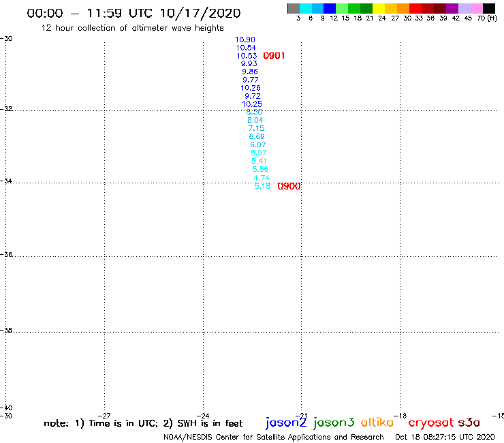Image resolution: width=504 pixels, height=443 pixels.
Task: Click the wave height value 9.86
Action: coord(250,72)
